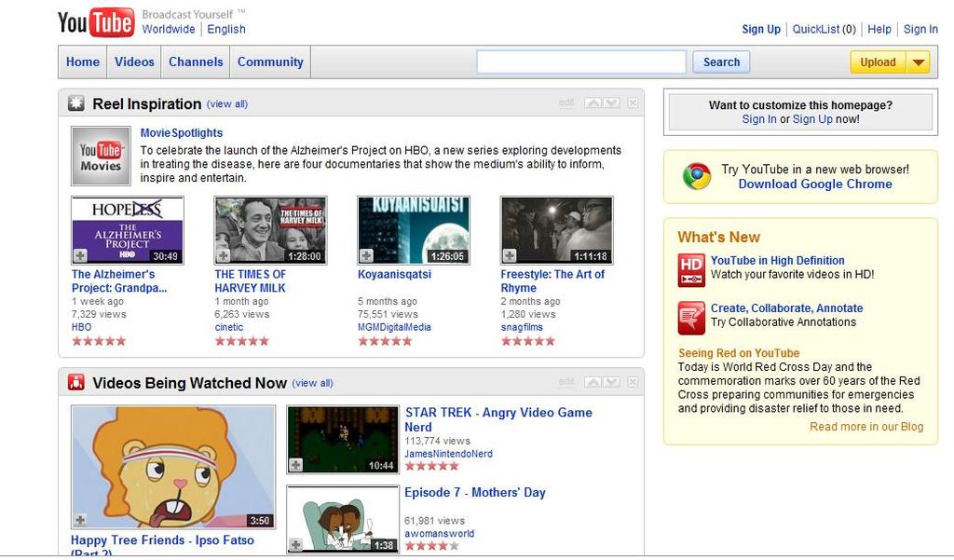
Task: Change region via the Worldwide link
Action: coord(169,29)
